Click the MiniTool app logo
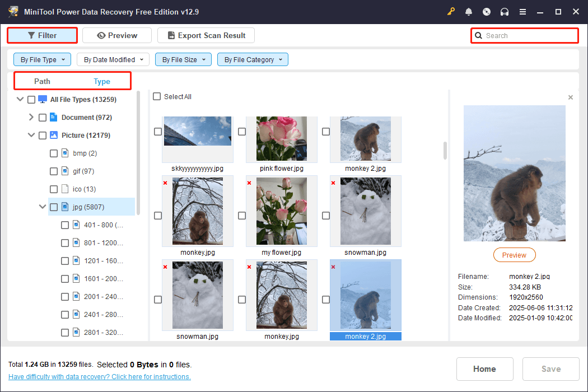 click(13, 12)
